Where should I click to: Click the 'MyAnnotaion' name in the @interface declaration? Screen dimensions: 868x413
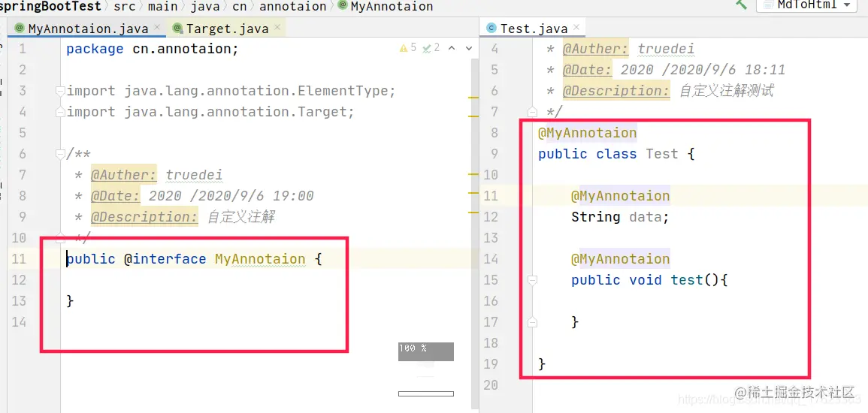click(x=260, y=259)
